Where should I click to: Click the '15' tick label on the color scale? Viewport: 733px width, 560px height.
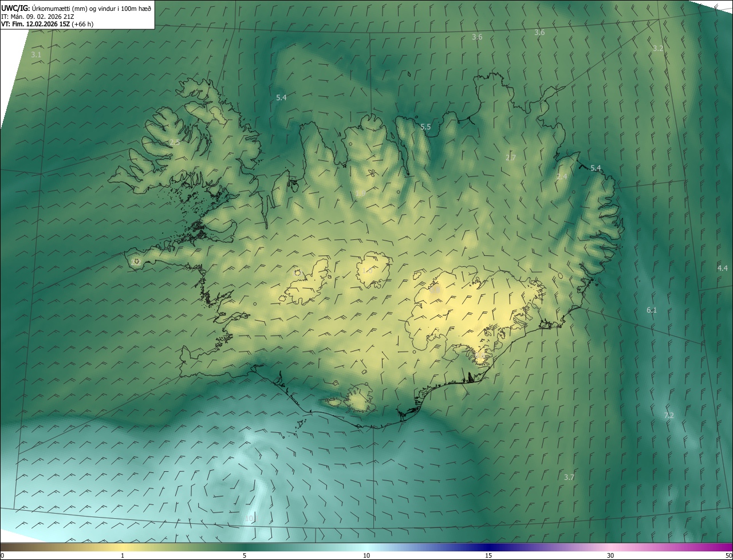coord(488,555)
